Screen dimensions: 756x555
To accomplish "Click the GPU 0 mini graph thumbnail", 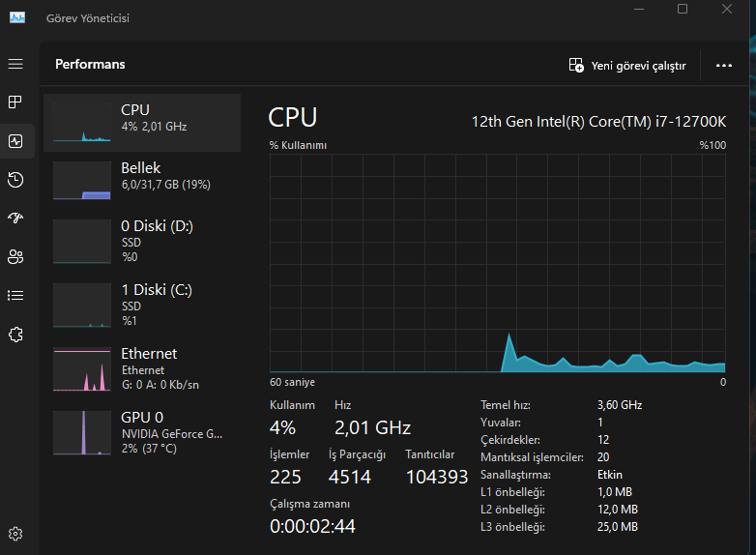I will [82, 432].
